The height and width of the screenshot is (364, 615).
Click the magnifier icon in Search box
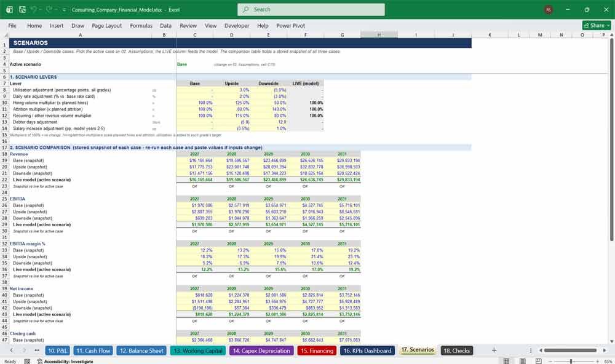click(246, 9)
